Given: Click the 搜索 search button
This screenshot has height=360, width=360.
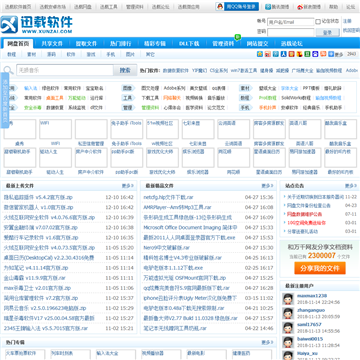Looking at the screenshot, I should 125,70.
